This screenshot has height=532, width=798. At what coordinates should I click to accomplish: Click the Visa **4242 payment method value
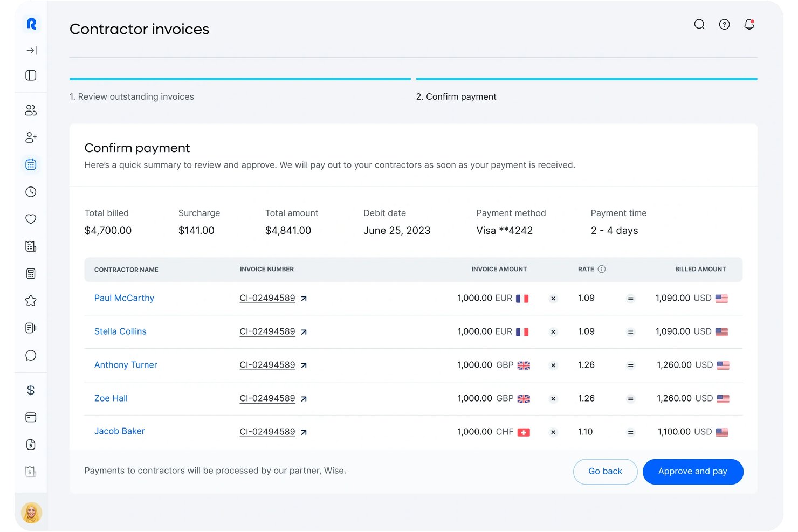(505, 231)
